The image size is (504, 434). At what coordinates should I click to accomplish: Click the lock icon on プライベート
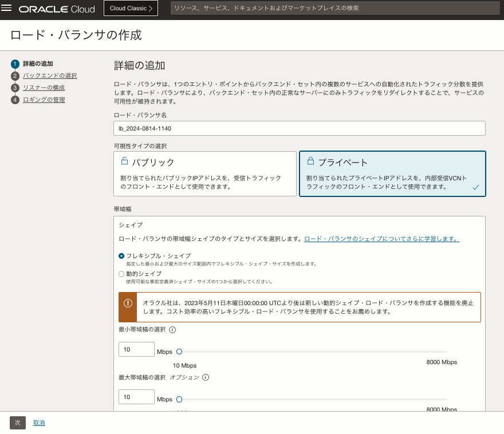pyautogui.click(x=310, y=161)
